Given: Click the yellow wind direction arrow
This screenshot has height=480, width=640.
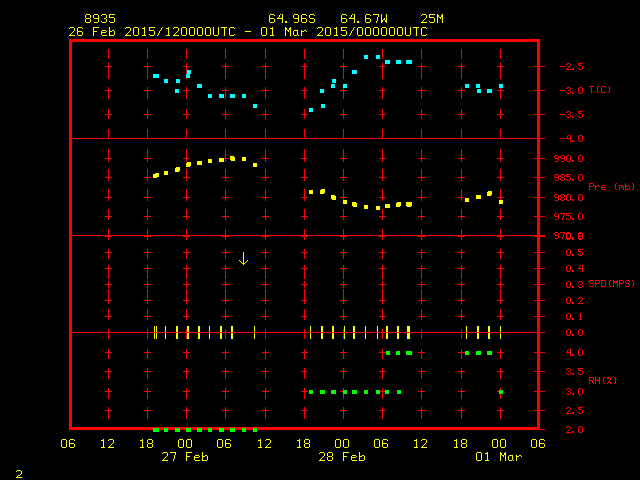Looking at the screenshot, I should (243, 259).
